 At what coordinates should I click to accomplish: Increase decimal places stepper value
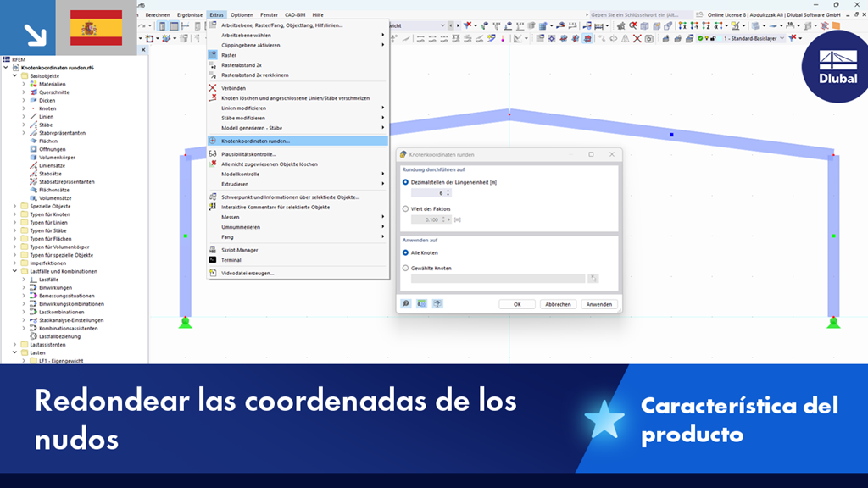pos(448,191)
